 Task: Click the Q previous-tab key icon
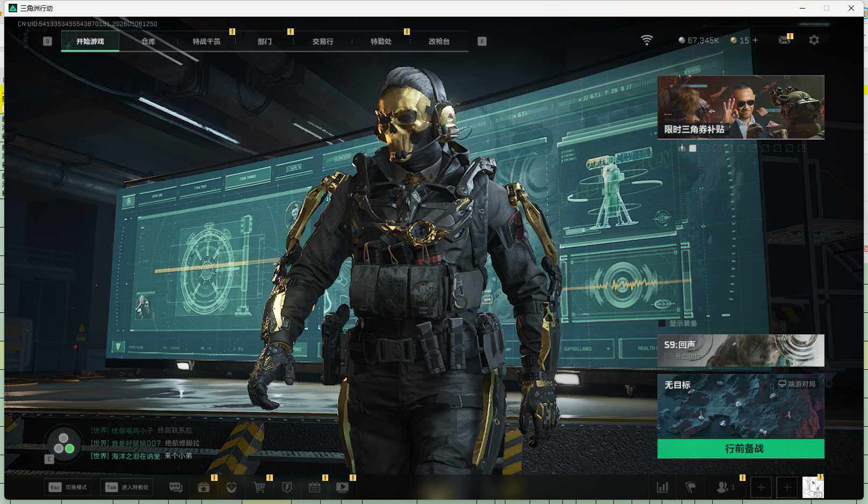click(x=47, y=41)
